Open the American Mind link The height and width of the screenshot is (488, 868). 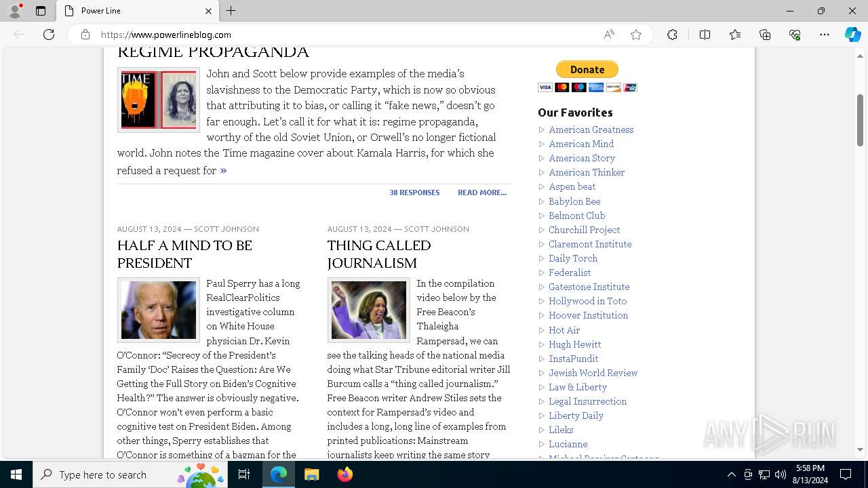(581, 144)
